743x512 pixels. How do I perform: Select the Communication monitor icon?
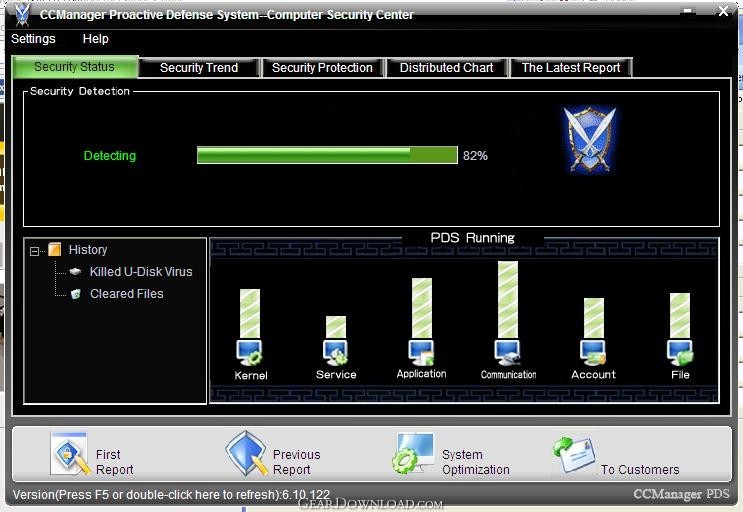pos(507,353)
